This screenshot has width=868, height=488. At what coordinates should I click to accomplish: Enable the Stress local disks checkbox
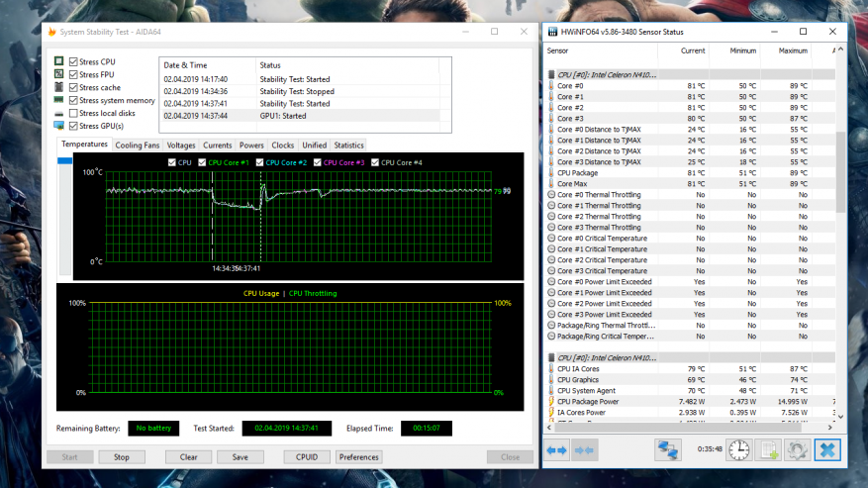73,113
